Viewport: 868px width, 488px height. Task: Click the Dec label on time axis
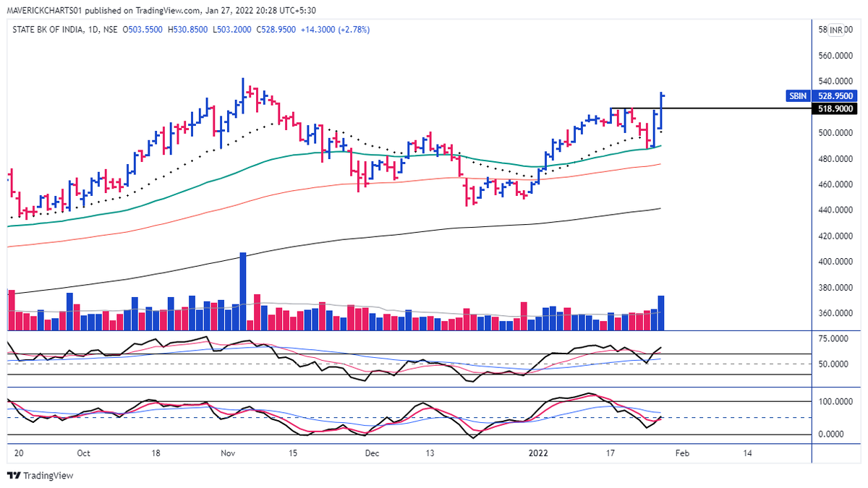point(372,453)
